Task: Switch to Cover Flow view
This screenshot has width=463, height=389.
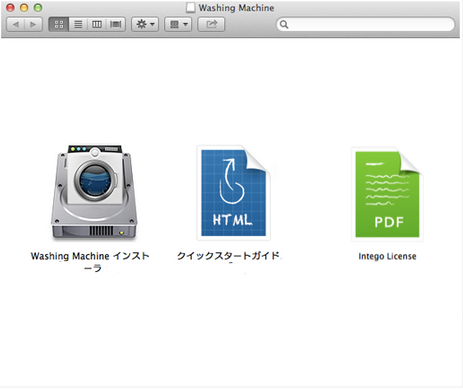Action: (116, 24)
